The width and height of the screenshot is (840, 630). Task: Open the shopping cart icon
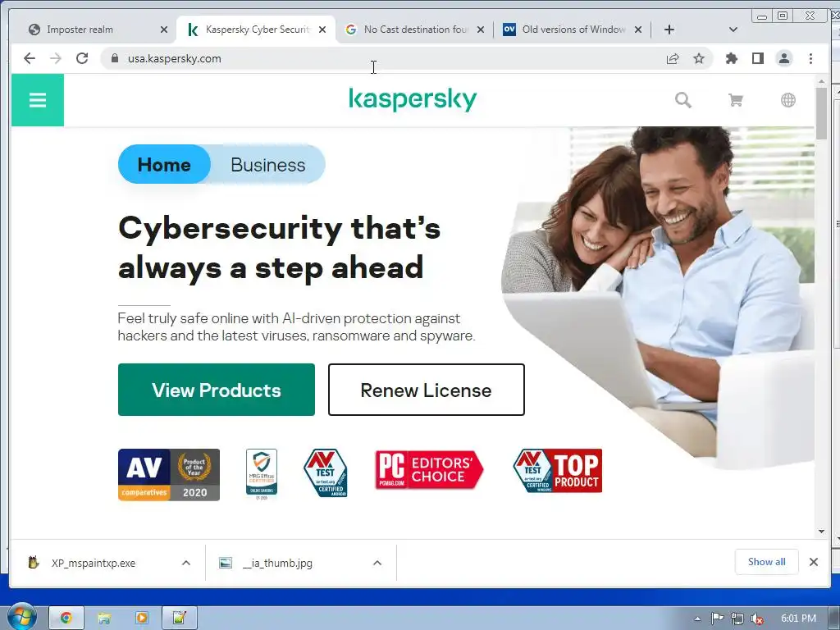[x=736, y=100]
